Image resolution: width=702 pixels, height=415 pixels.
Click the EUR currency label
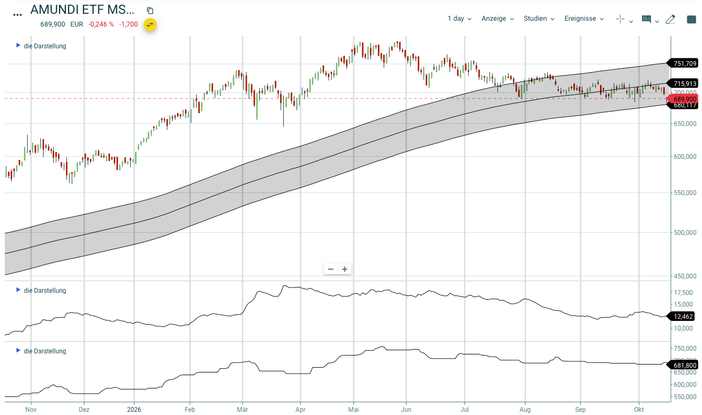pyautogui.click(x=77, y=24)
